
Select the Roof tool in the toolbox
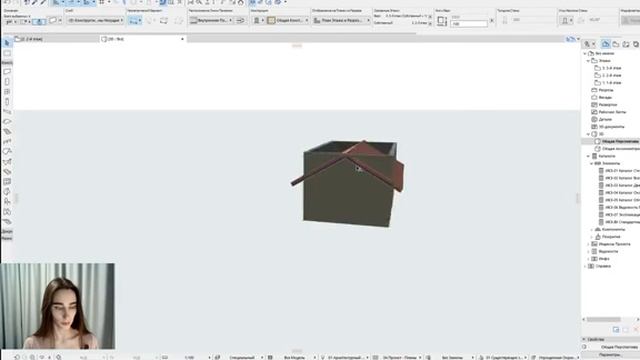pos(7,151)
